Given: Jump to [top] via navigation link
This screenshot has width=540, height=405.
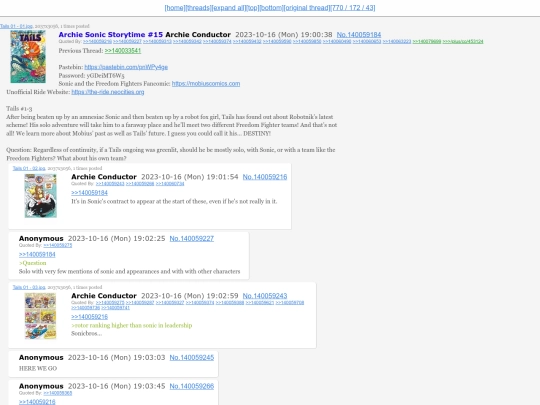Looking at the screenshot, I should [x=253, y=8].
